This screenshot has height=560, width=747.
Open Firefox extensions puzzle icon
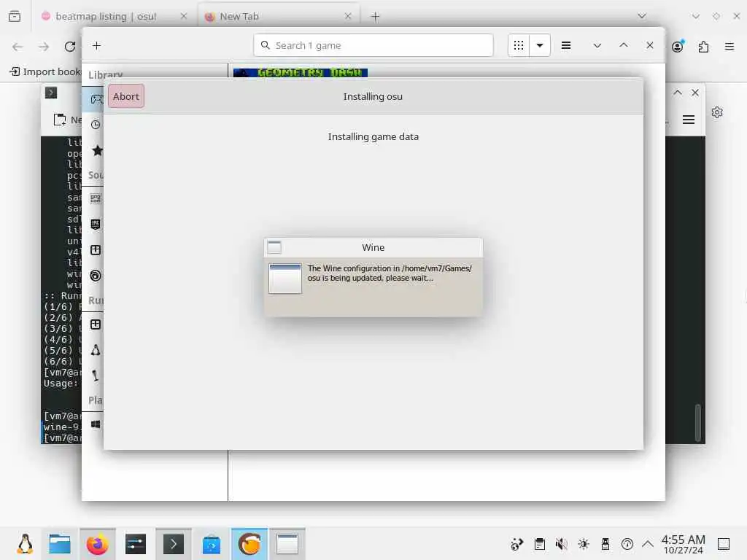coord(703,47)
